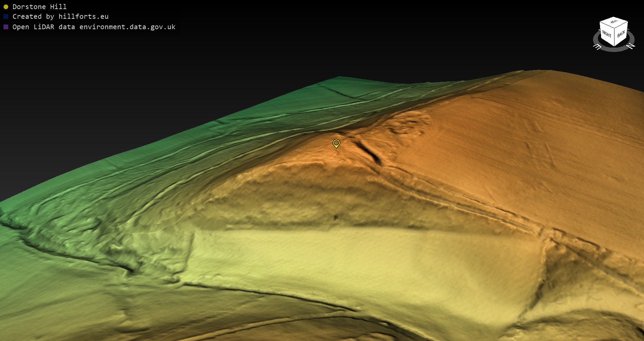Click the dark ditch right of the pin

(369, 153)
